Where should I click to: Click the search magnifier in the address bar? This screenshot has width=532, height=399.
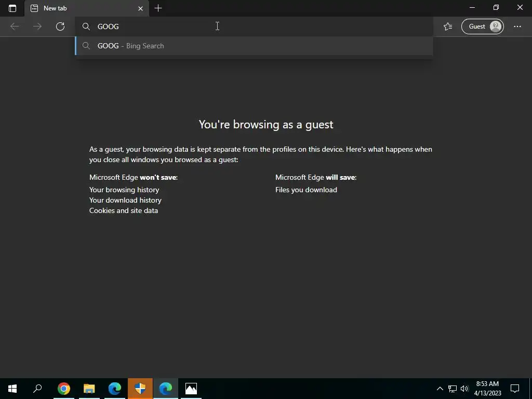[x=86, y=26]
